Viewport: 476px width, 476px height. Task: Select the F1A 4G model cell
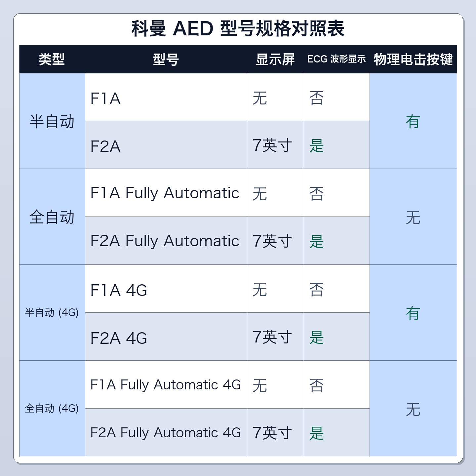166,289
